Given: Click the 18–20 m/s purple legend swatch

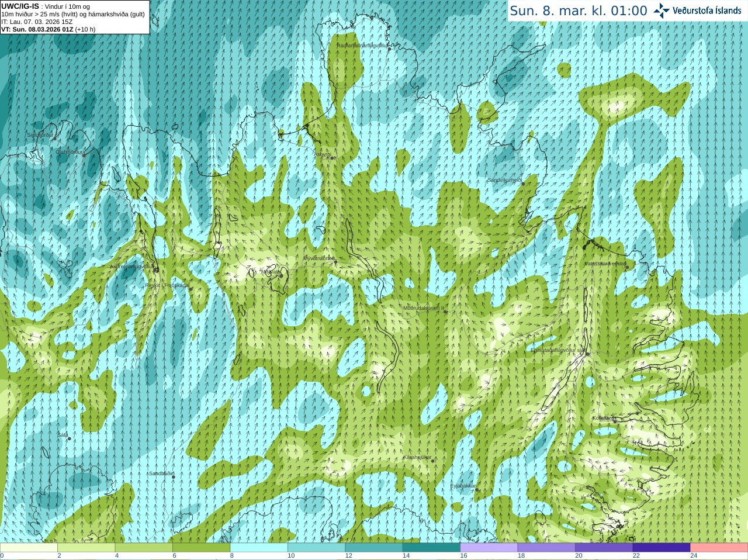Looking at the screenshot, I should click(546, 547).
